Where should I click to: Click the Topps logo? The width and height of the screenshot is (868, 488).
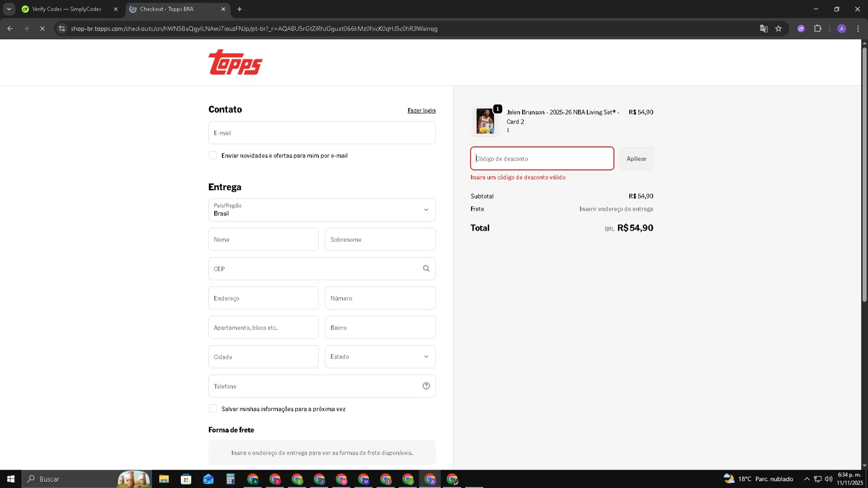pos(235,62)
